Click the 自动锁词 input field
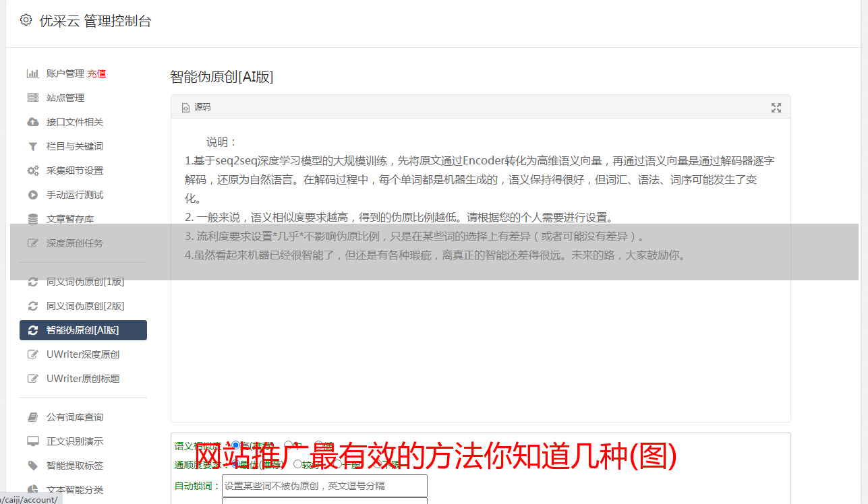This screenshot has height=504, width=868. pyautogui.click(x=324, y=486)
